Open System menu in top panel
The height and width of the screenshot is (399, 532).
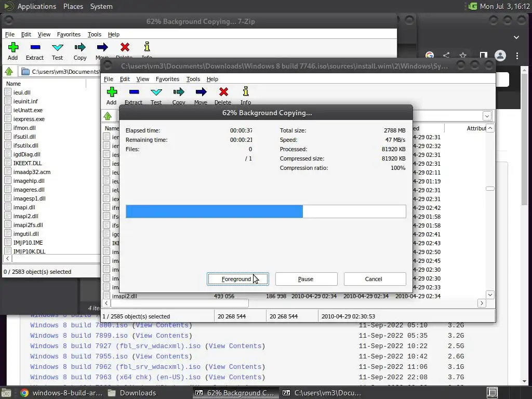click(x=101, y=6)
